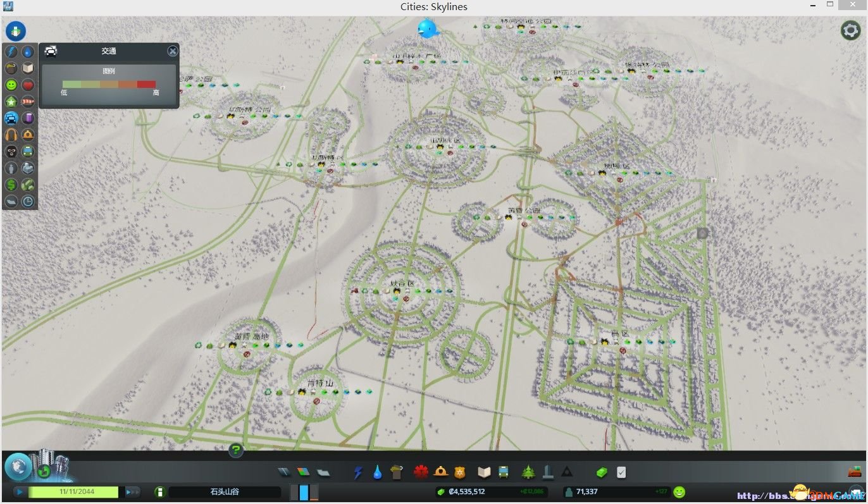
Task: Open the crime info view icon
Action: [11, 151]
